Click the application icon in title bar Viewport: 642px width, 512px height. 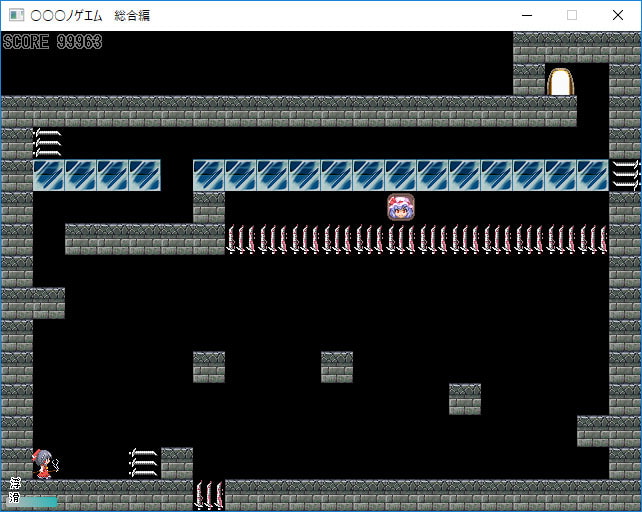17,15
